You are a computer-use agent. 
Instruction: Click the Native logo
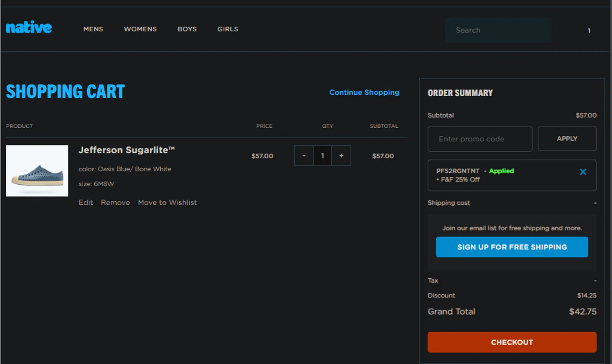(29, 27)
